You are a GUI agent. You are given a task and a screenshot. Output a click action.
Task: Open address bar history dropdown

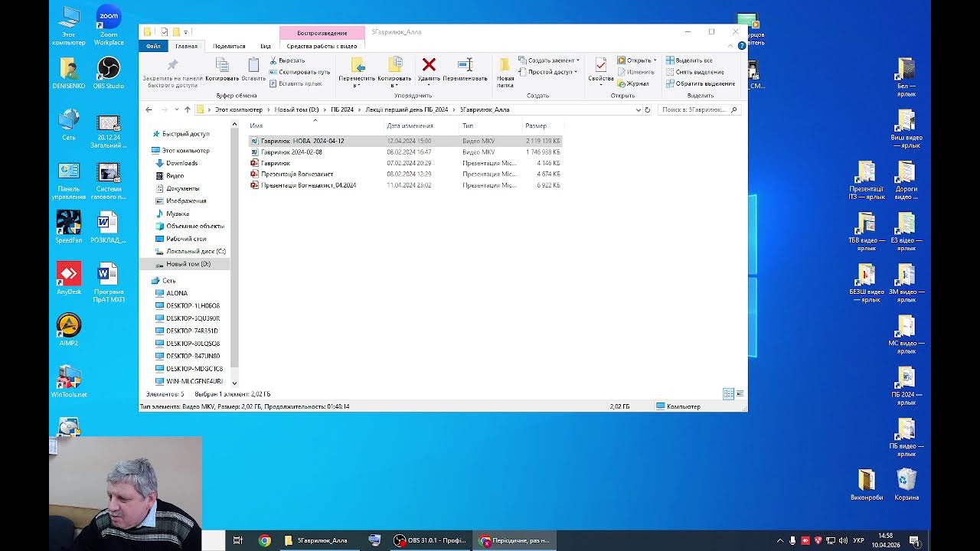click(x=639, y=109)
